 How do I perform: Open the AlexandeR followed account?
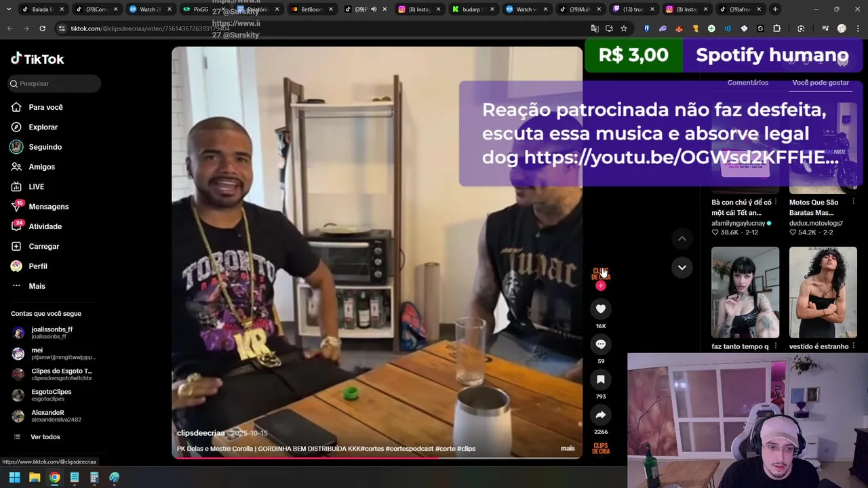[46, 416]
